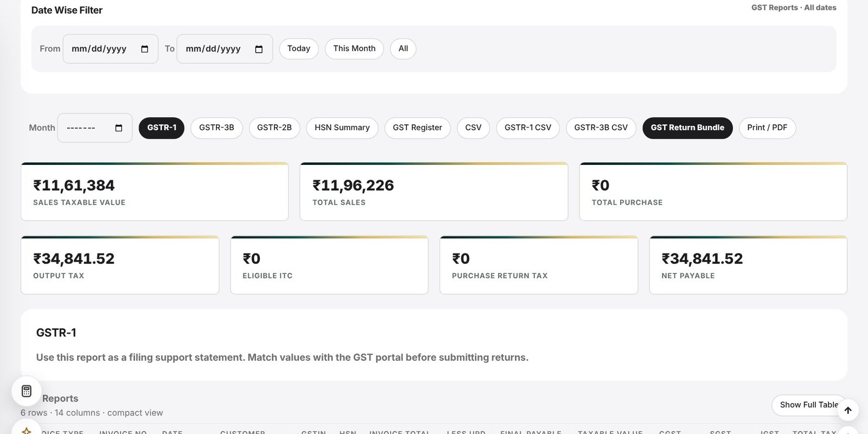Open the To date calendar picker icon
The width and height of the screenshot is (868, 434).
click(x=259, y=49)
